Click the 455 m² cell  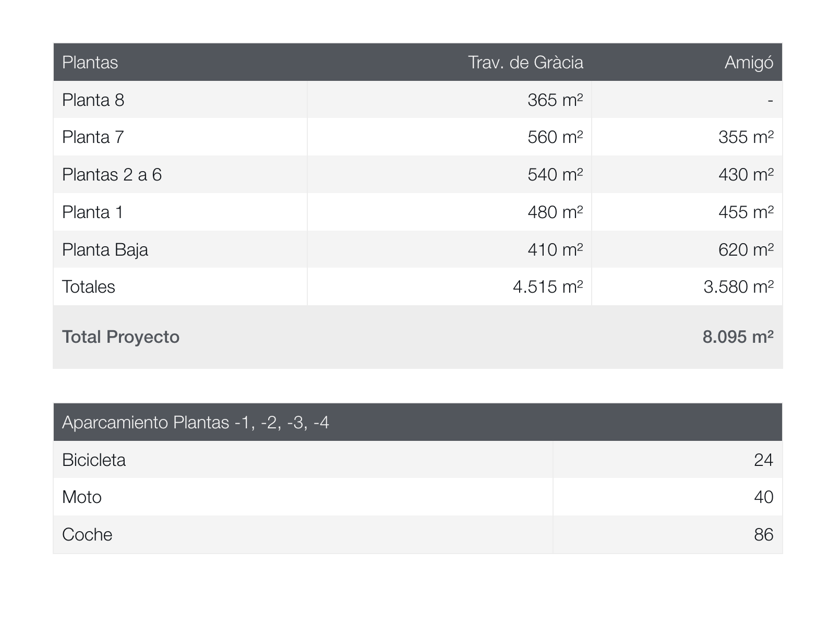[x=746, y=212]
